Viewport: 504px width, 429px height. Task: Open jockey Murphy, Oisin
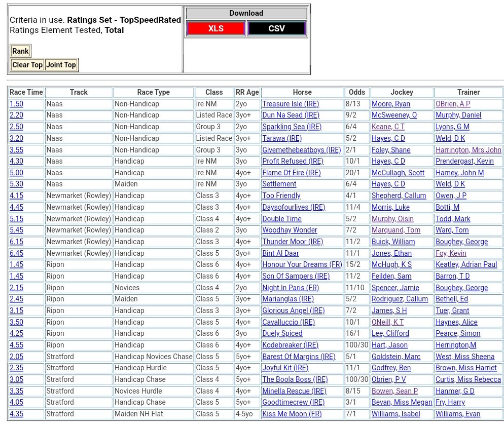tap(392, 219)
